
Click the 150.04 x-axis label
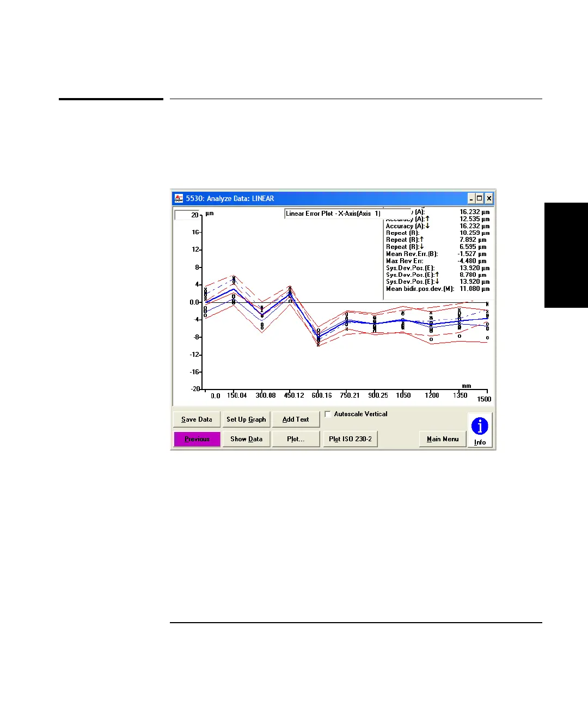[x=237, y=395]
